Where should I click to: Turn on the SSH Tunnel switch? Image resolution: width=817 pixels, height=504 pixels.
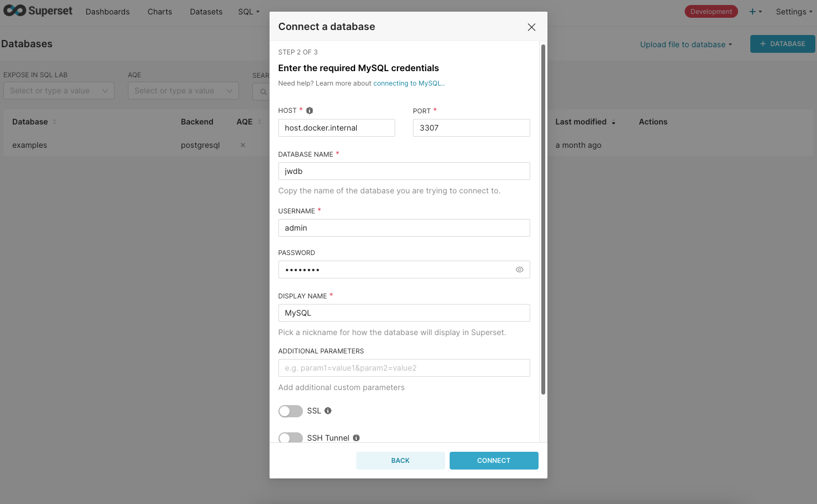pos(291,437)
